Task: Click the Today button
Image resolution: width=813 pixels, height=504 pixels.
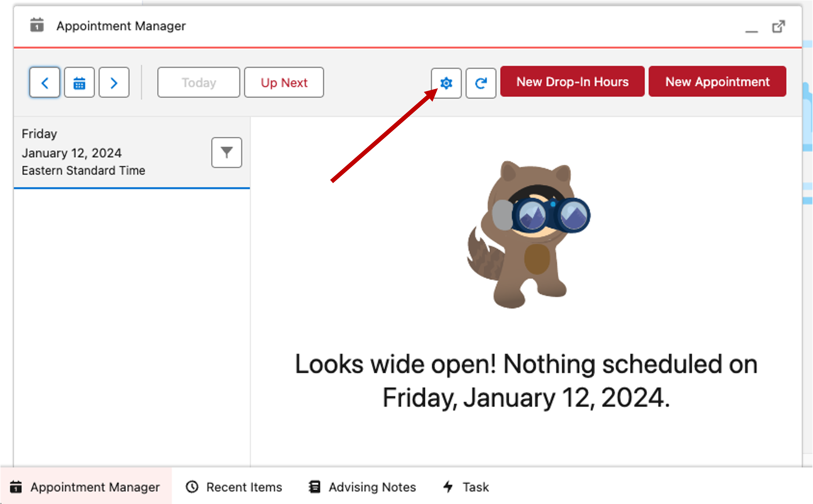Action: pos(199,82)
